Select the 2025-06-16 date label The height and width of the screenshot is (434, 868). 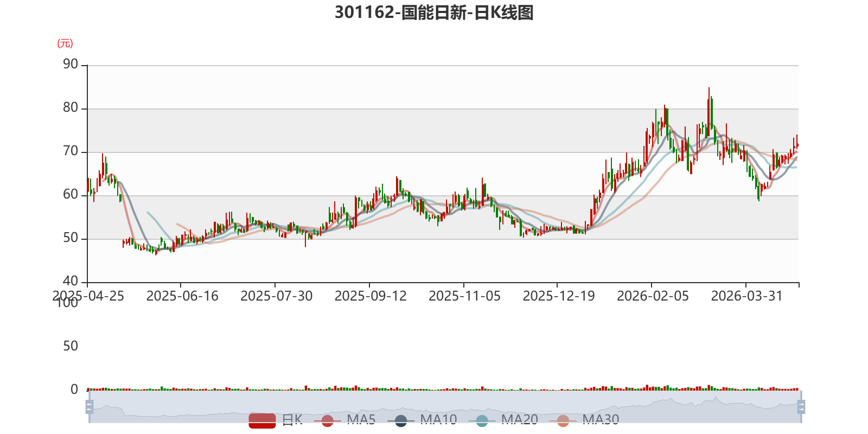[182, 296]
